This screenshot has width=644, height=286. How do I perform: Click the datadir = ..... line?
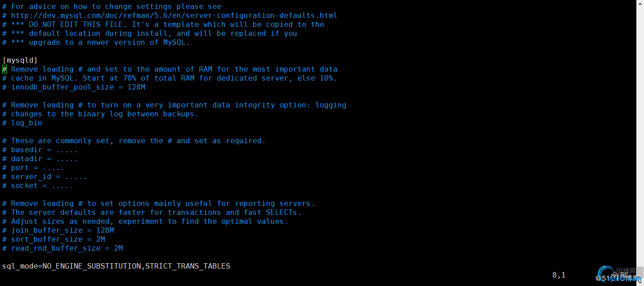[40, 159]
